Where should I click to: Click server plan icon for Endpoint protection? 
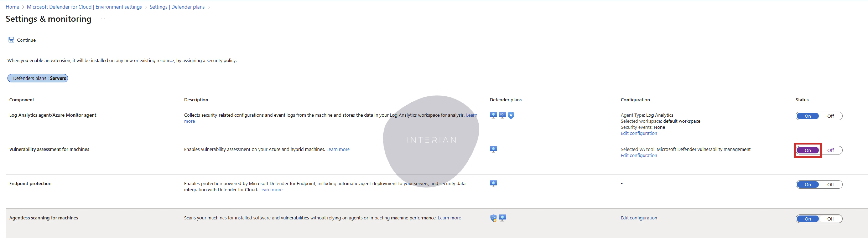click(x=493, y=184)
